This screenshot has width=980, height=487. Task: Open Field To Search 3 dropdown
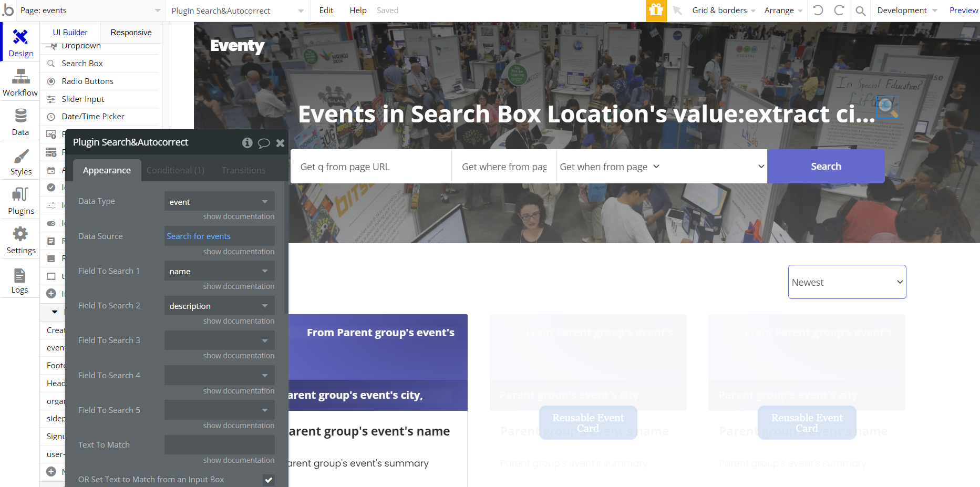click(x=220, y=340)
